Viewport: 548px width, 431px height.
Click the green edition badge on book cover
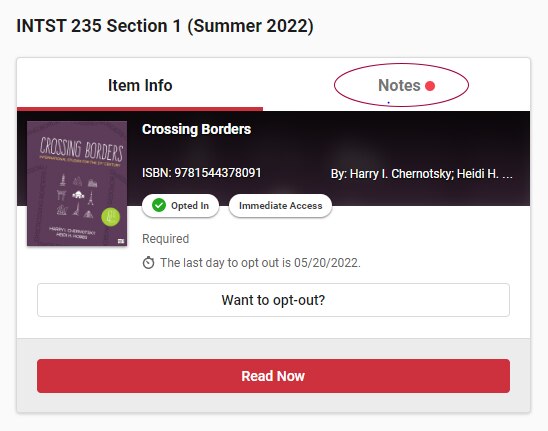(110, 217)
